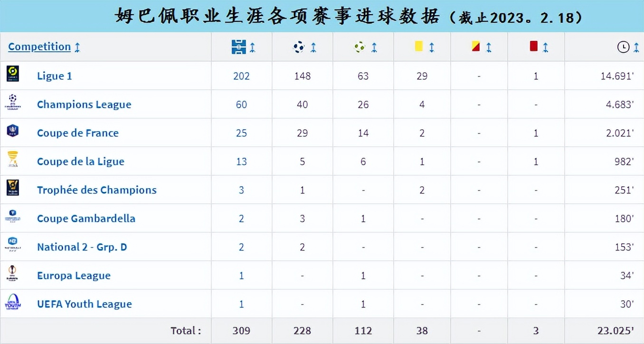Click the 13 appearances in Coupe de la Ligue
Screen dimensions: 644x344
[x=241, y=162]
